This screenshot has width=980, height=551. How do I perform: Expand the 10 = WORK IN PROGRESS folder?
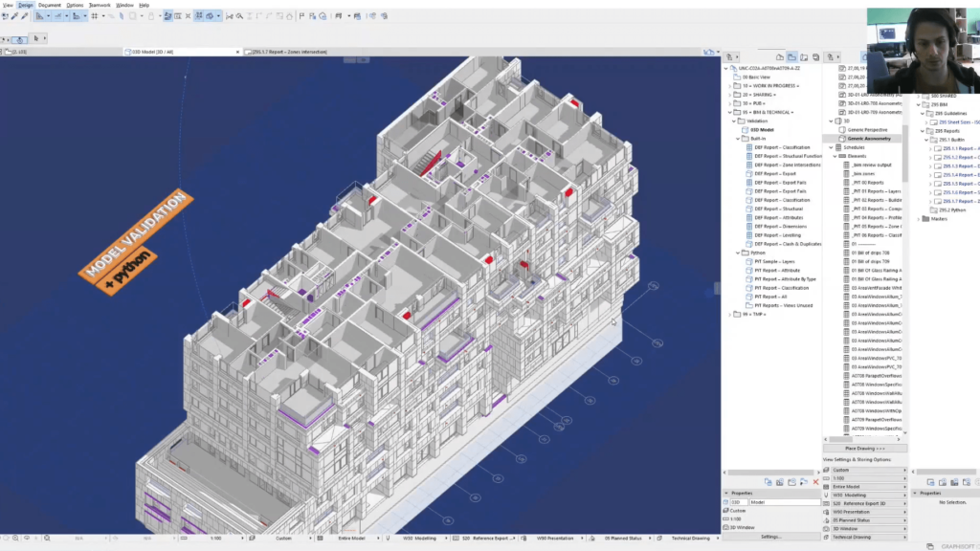pyautogui.click(x=731, y=86)
